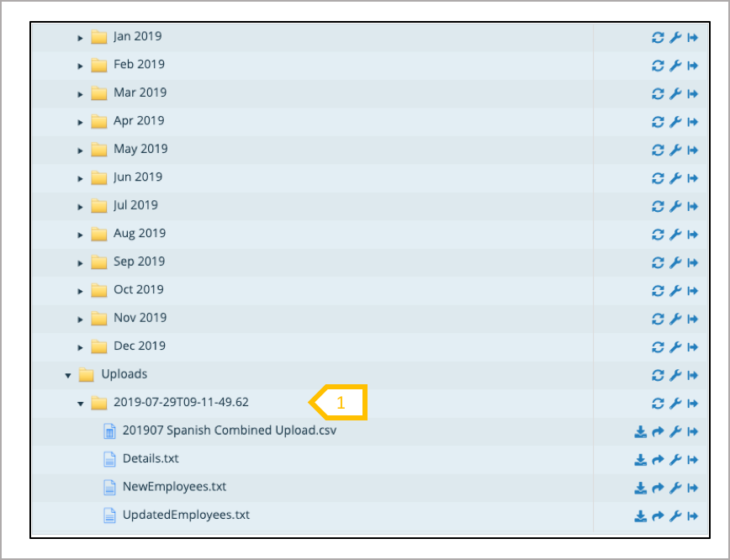Refresh the Jan 2019 folder

[658, 38]
